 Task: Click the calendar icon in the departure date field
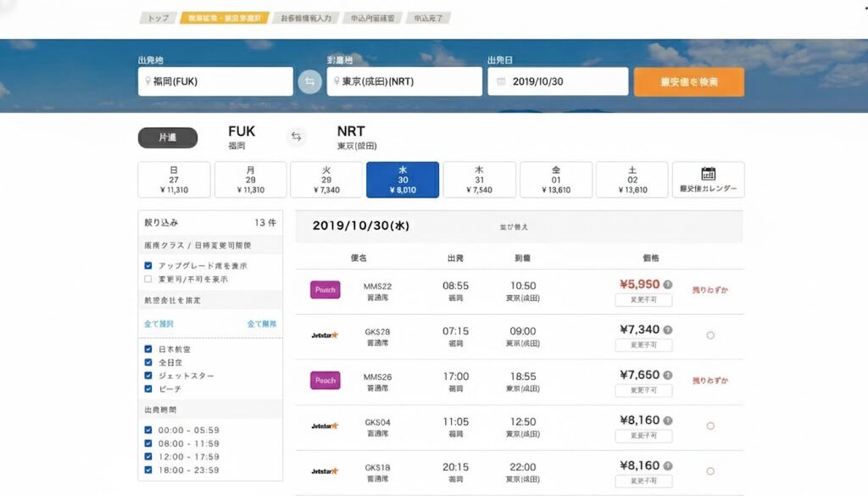point(501,81)
